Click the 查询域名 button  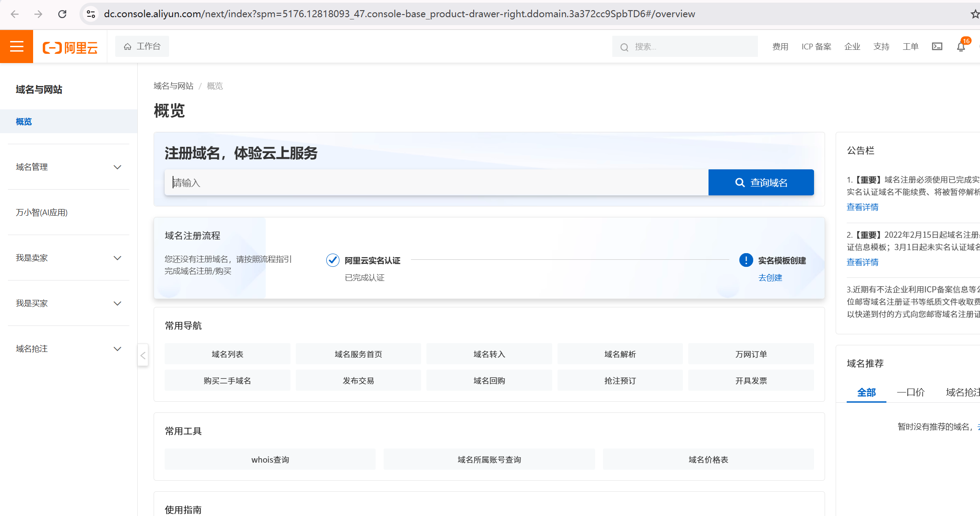[761, 183]
